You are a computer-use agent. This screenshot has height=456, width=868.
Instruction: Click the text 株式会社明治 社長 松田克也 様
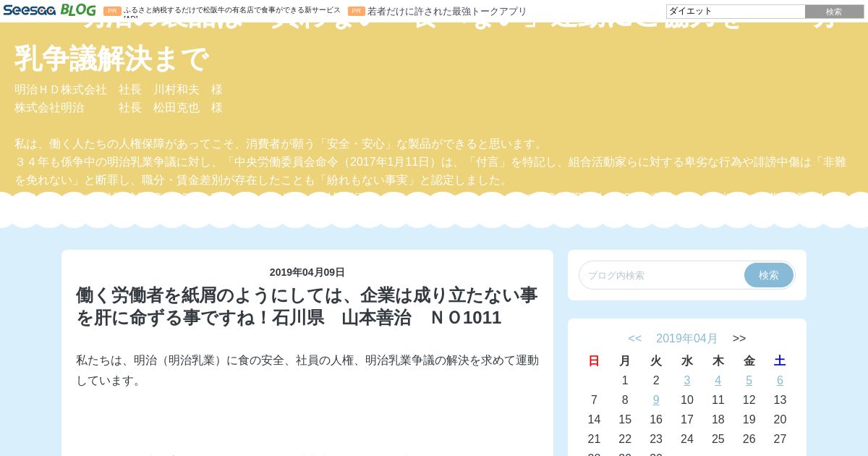pos(119,107)
